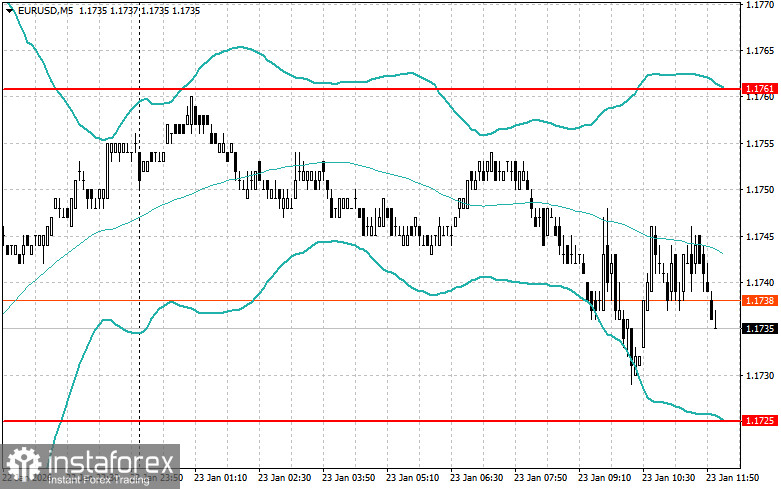Click the 23 Jan 03:50 time label
The height and width of the screenshot is (489, 781).
(349, 478)
